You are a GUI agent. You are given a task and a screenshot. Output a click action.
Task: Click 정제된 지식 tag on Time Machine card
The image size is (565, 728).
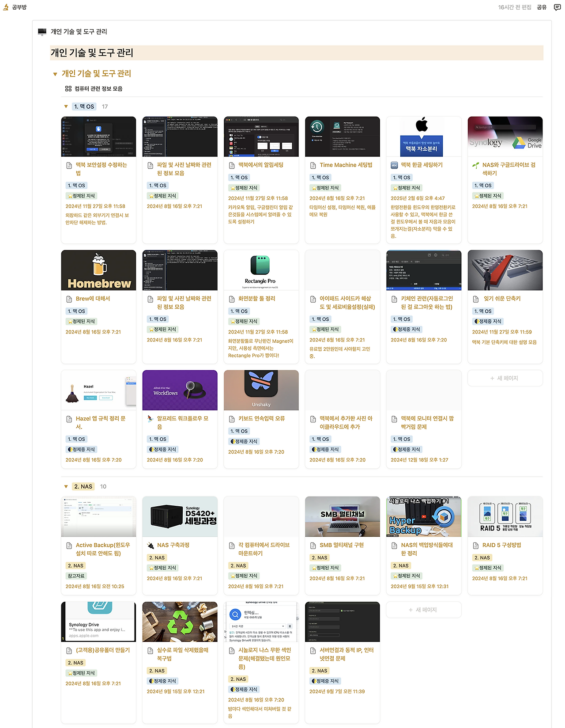(325, 188)
